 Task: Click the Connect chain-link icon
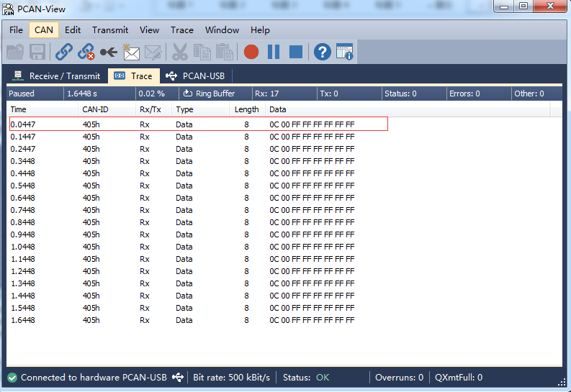click(x=64, y=52)
